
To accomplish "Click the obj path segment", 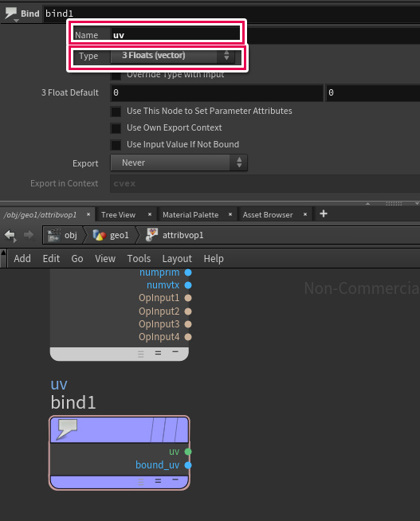I will (x=63, y=235).
